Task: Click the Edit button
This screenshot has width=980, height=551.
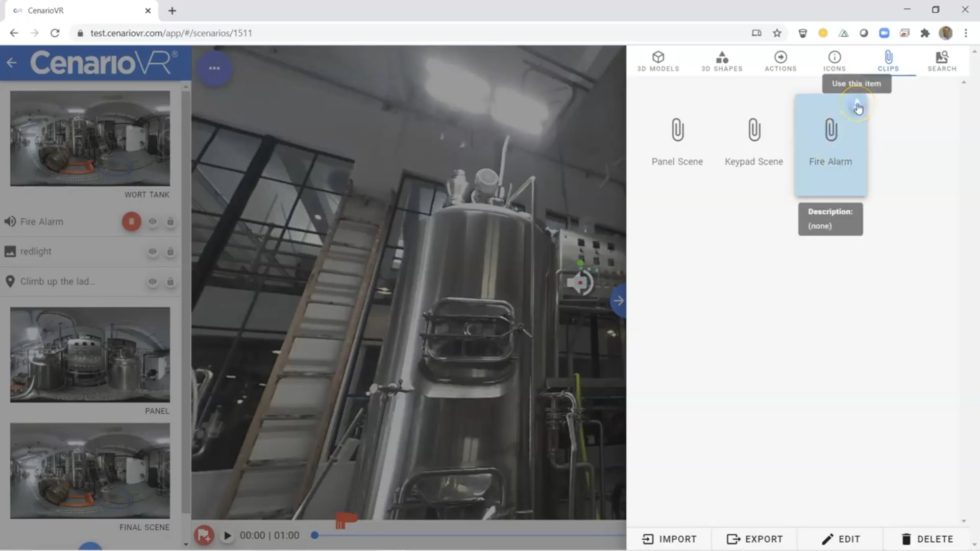Action: tap(841, 539)
